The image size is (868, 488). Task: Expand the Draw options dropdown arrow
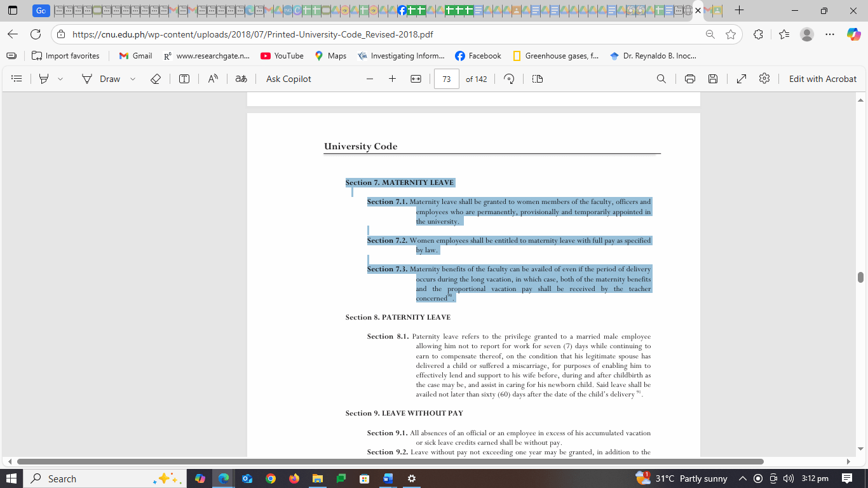coord(133,79)
